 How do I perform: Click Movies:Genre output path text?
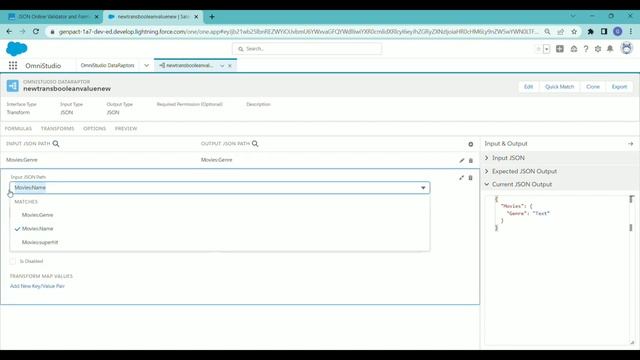point(216,160)
